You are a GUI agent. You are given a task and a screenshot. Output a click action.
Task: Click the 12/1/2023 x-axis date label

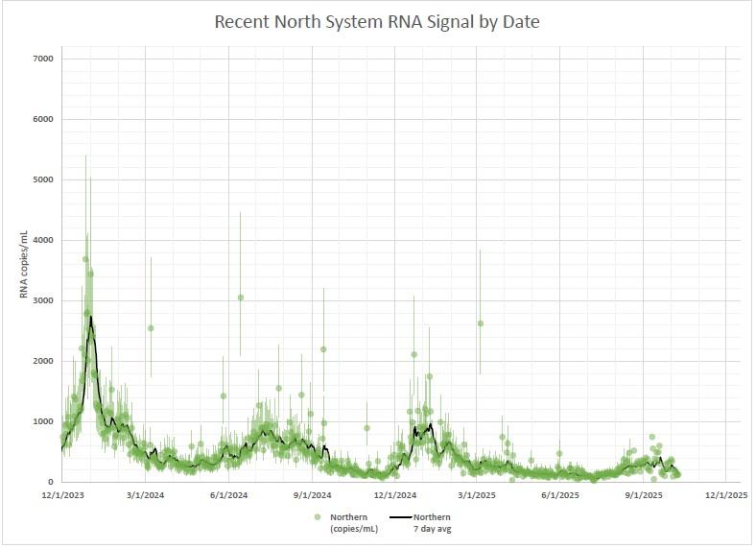[x=61, y=495]
